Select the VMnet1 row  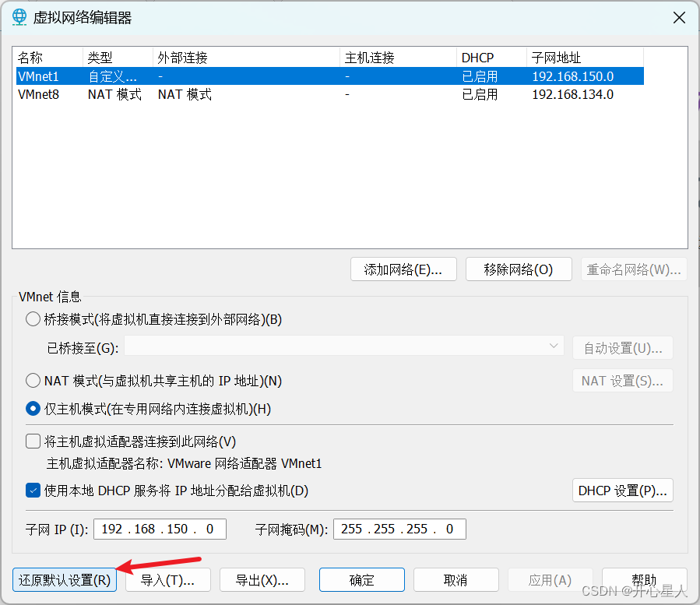[330, 76]
